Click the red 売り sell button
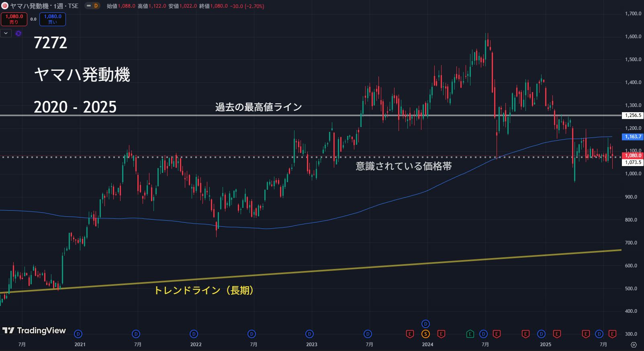This screenshot has width=644, height=351. [x=14, y=19]
